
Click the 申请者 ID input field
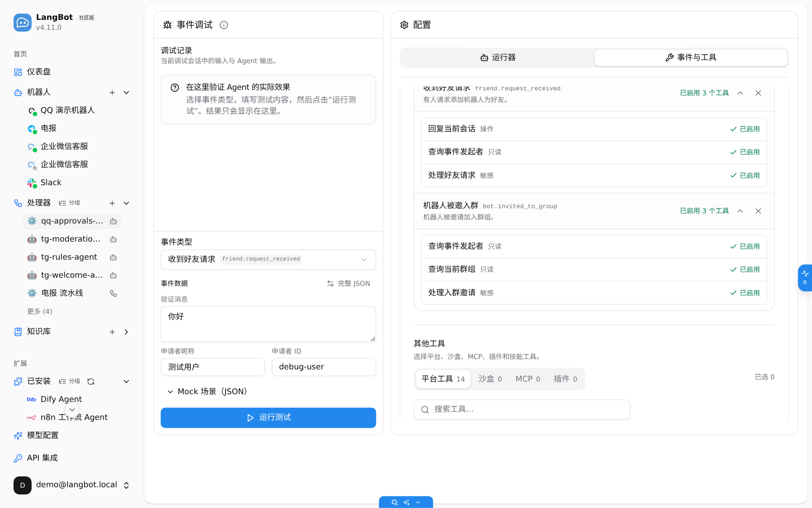(x=324, y=367)
